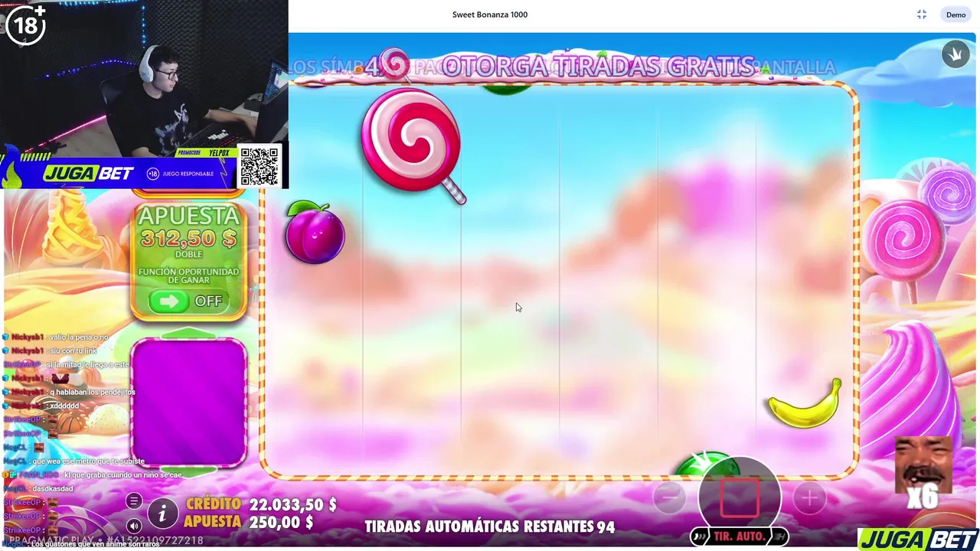The height and width of the screenshot is (551, 980).
Task: Click chat message 'dasdkasdad'
Action: point(53,488)
